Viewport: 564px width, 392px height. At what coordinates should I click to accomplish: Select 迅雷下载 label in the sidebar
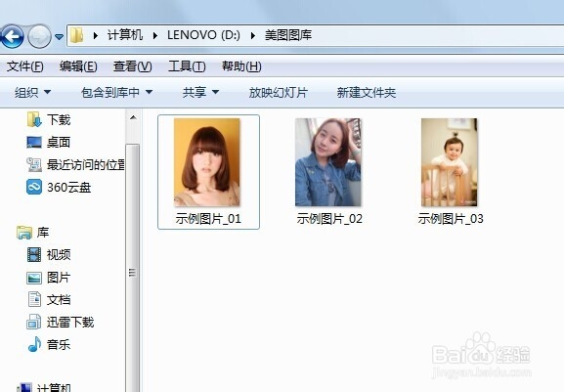click(70, 322)
